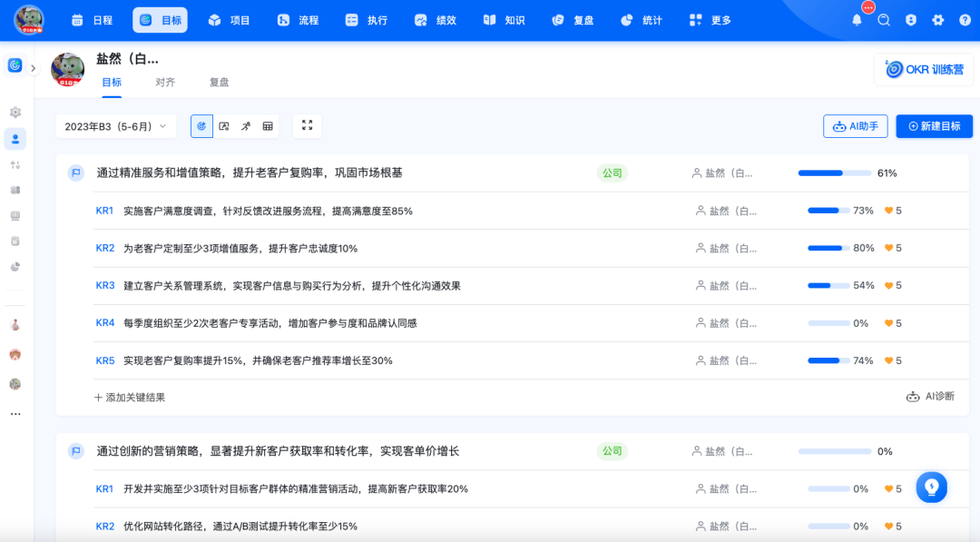Click the heart confidence icon on KR4 活动 row
The height and width of the screenshot is (542, 980).
click(x=888, y=323)
